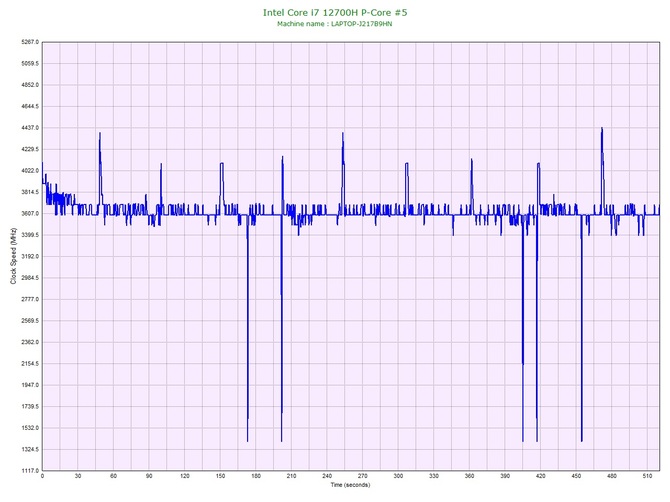670x502 pixels.
Task: Click the 210 time-axis tick label
Action: tap(291, 476)
